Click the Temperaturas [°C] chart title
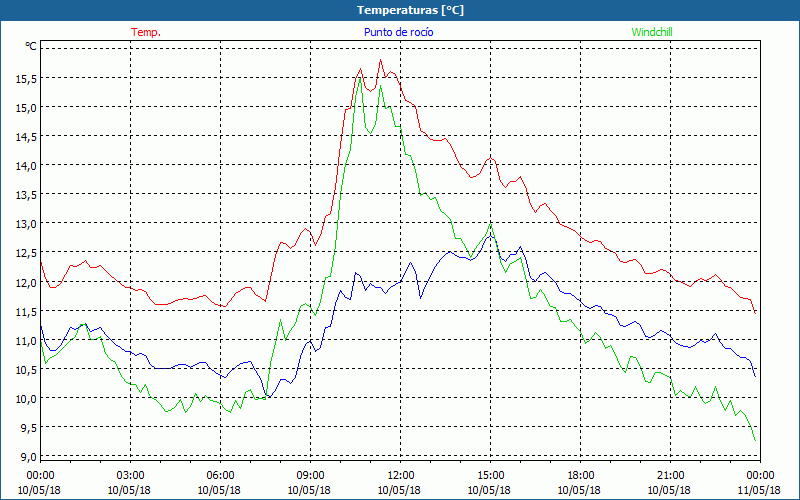The image size is (800, 500). pyautogui.click(x=410, y=10)
